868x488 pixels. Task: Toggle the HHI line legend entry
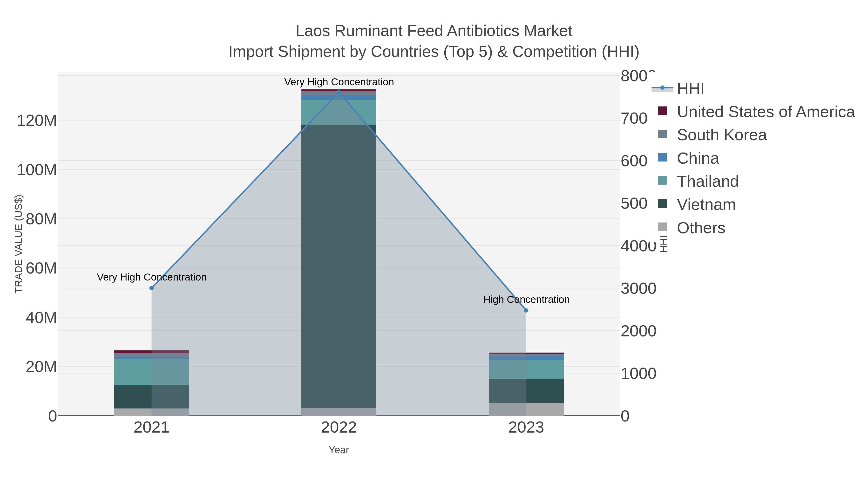pyautogui.click(x=678, y=88)
